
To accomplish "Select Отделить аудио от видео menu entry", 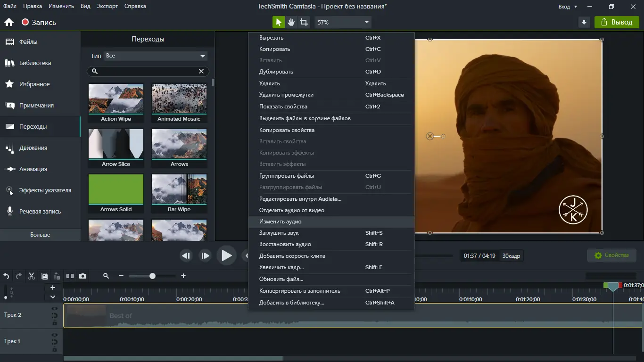I will (291, 210).
